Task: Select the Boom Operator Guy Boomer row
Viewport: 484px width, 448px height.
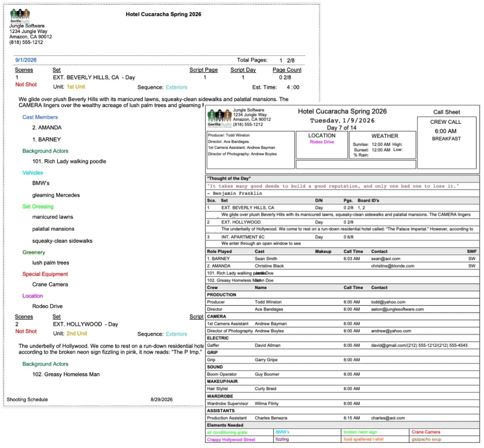Action: click(342, 374)
